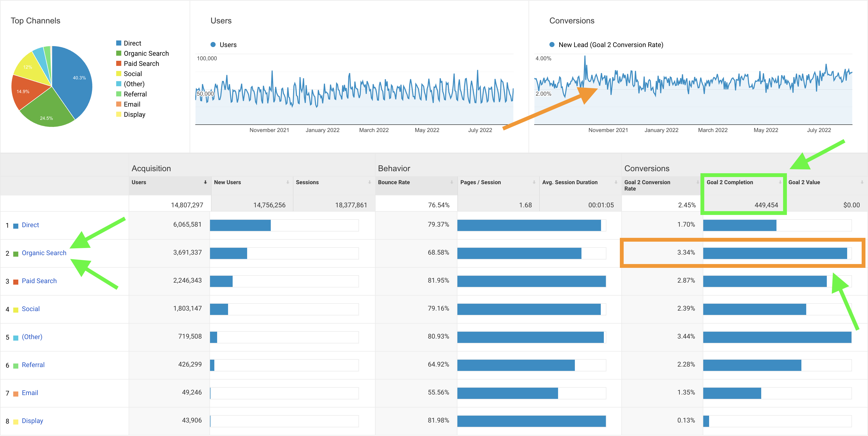868x436 pixels.
Task: Click the New Lead conversion legend dot
Action: coord(552,45)
